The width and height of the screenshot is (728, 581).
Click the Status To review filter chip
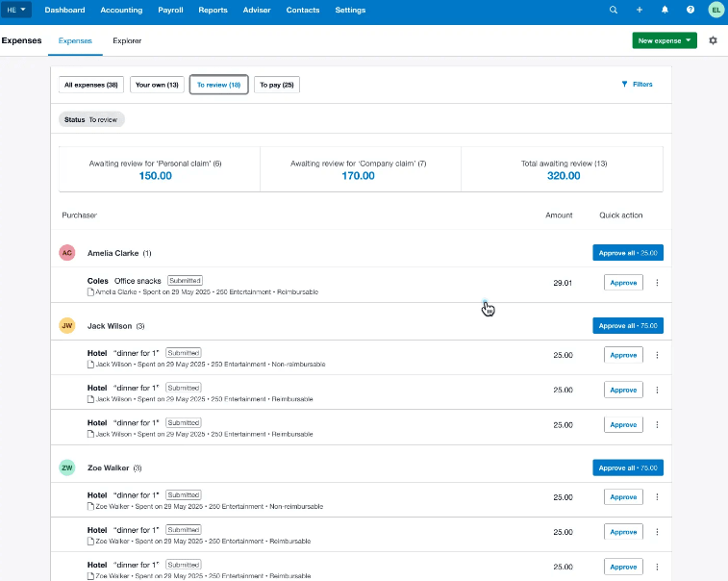tap(91, 119)
